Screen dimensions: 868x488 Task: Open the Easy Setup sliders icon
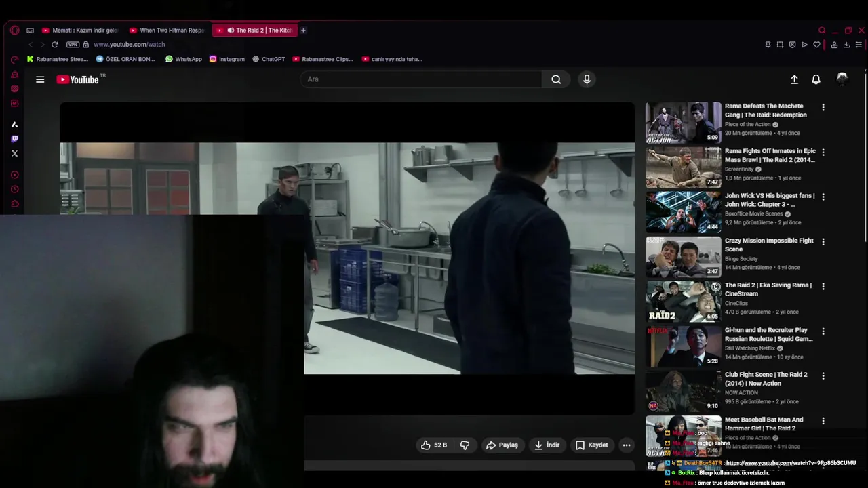point(859,45)
